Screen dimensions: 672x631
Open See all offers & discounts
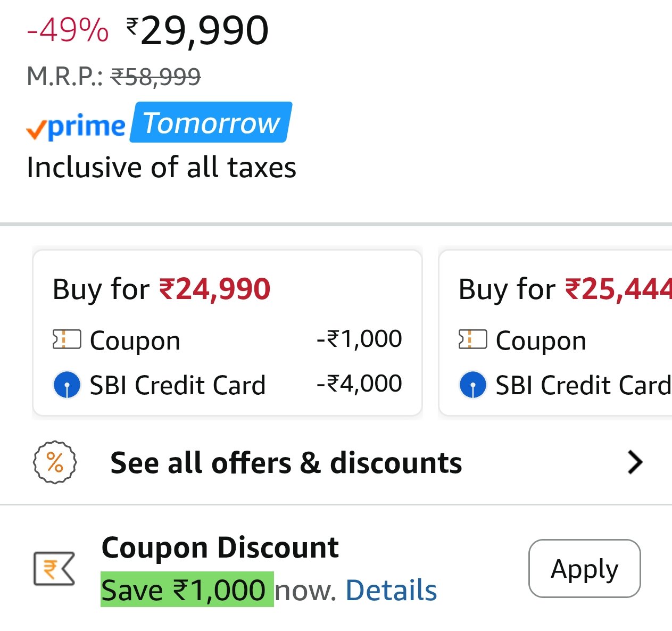(x=286, y=462)
